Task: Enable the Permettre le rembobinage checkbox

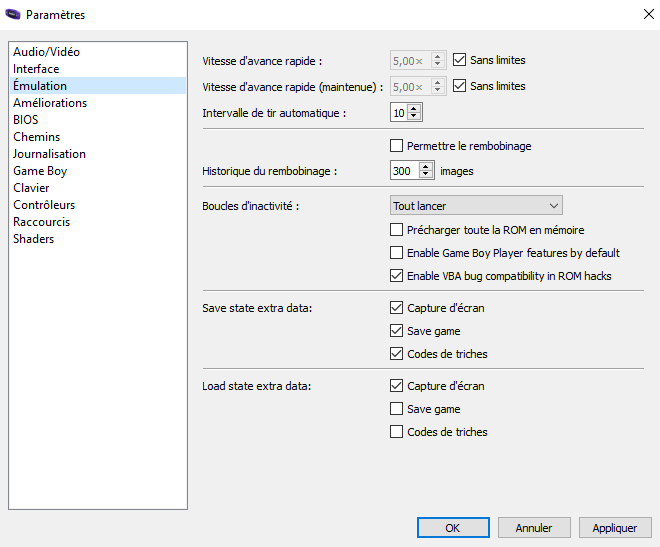Action: pyautogui.click(x=396, y=146)
